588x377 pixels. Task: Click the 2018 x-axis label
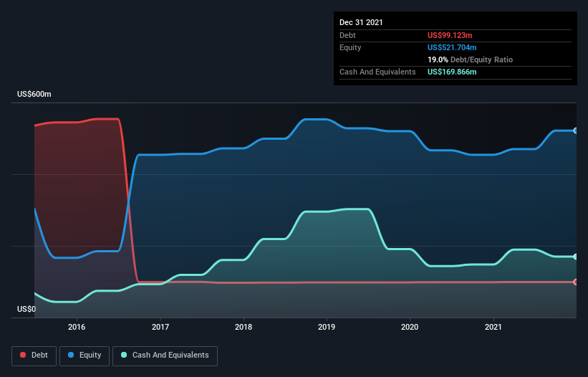tap(244, 327)
